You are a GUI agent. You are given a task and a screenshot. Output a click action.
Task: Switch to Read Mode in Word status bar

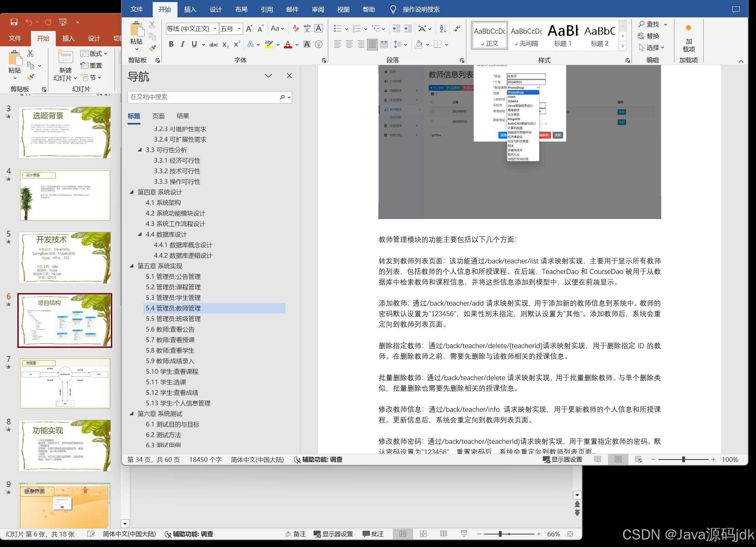598,459
